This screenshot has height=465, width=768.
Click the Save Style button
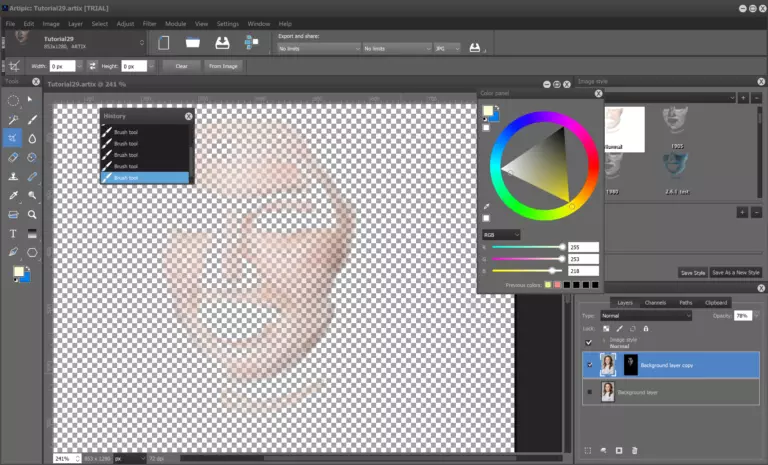click(693, 273)
